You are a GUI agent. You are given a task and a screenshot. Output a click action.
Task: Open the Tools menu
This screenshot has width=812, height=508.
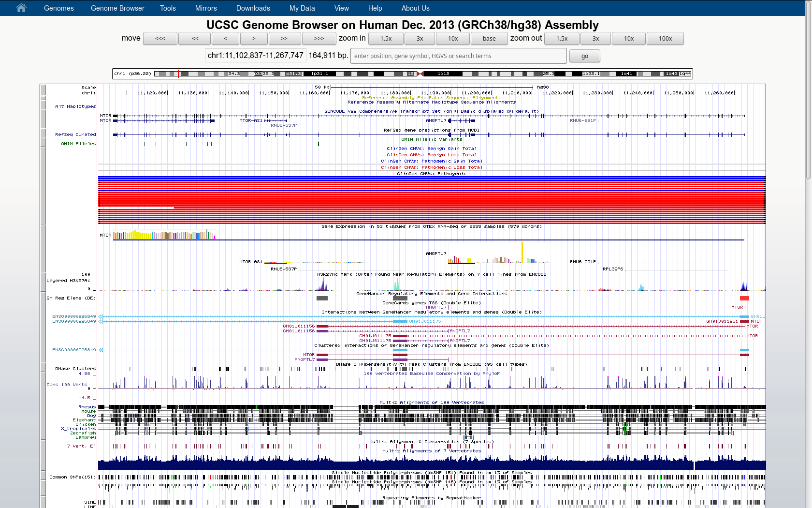168,8
